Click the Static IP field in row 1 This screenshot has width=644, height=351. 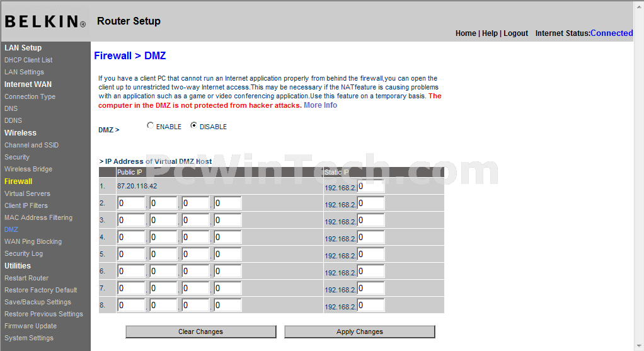pos(371,187)
